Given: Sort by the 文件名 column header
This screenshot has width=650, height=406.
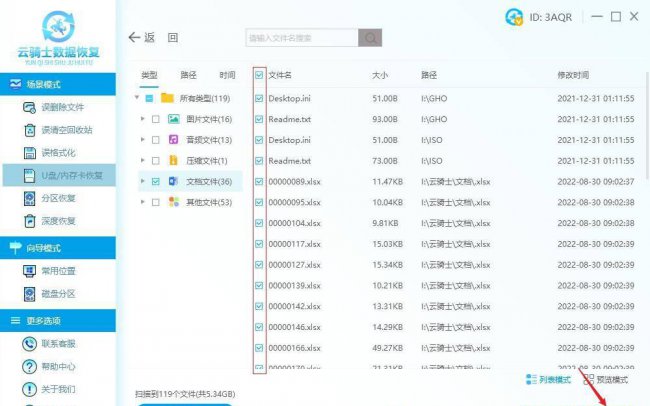Looking at the screenshot, I should coord(280,75).
